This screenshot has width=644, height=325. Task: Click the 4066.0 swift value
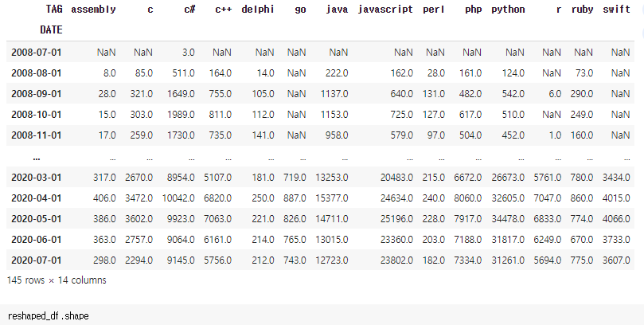tap(616, 219)
